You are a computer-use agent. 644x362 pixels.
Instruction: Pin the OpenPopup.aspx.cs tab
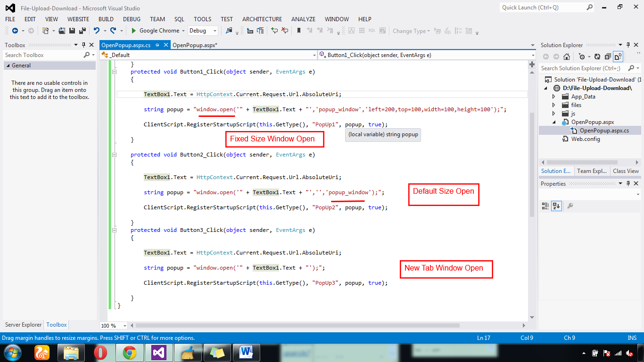click(x=157, y=45)
